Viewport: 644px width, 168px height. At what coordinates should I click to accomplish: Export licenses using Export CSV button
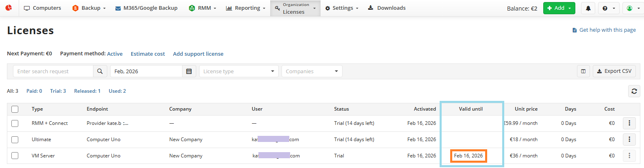click(614, 71)
